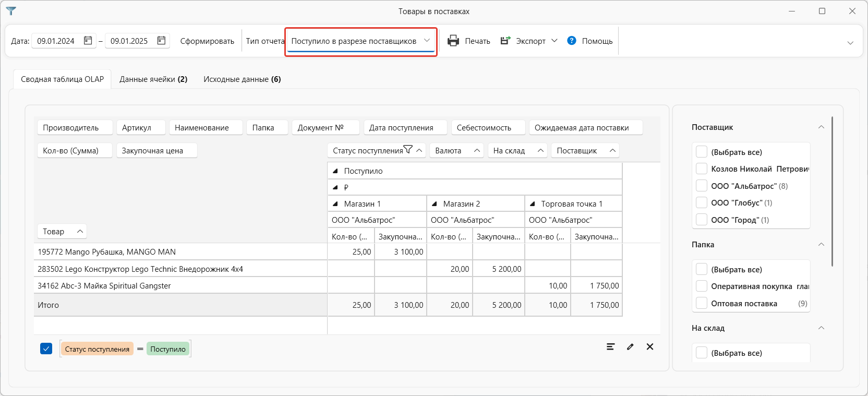Click filter funnel on Статус поступления field
This screenshot has height=396, width=868.
pos(408,150)
